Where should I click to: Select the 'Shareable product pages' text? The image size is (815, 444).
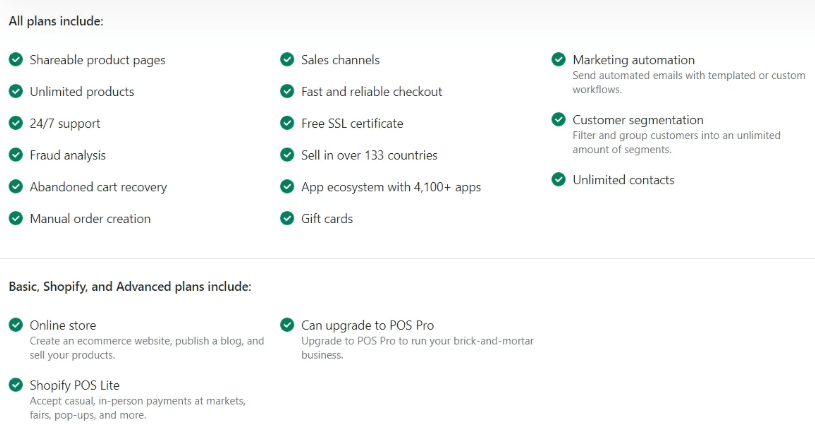[x=97, y=60]
